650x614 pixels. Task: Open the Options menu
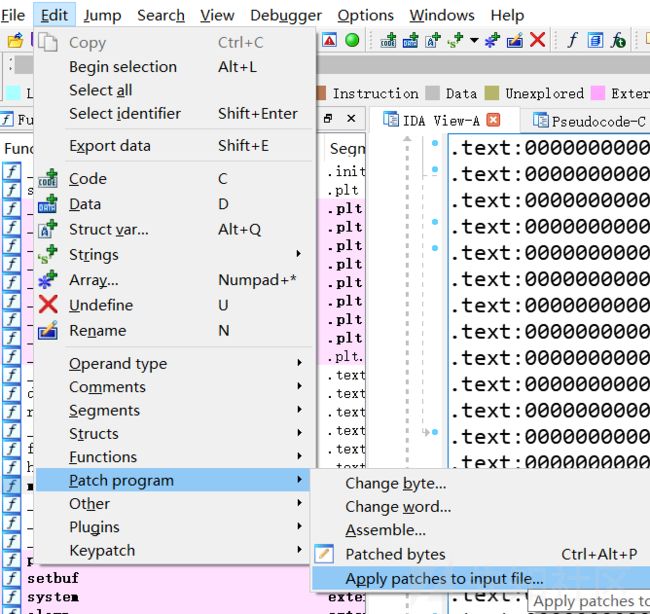pos(365,15)
